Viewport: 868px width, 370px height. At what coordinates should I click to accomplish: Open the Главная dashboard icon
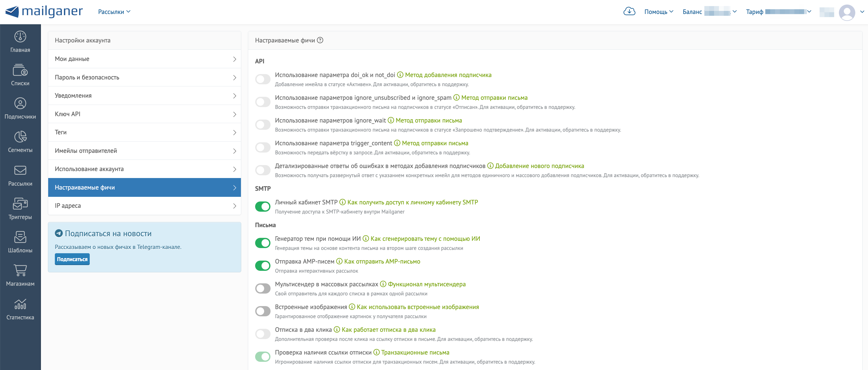20,37
